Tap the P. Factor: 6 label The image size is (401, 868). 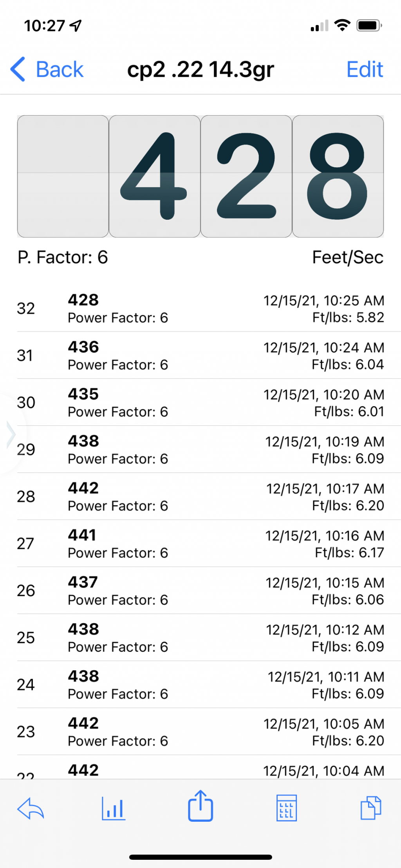pyautogui.click(x=63, y=257)
